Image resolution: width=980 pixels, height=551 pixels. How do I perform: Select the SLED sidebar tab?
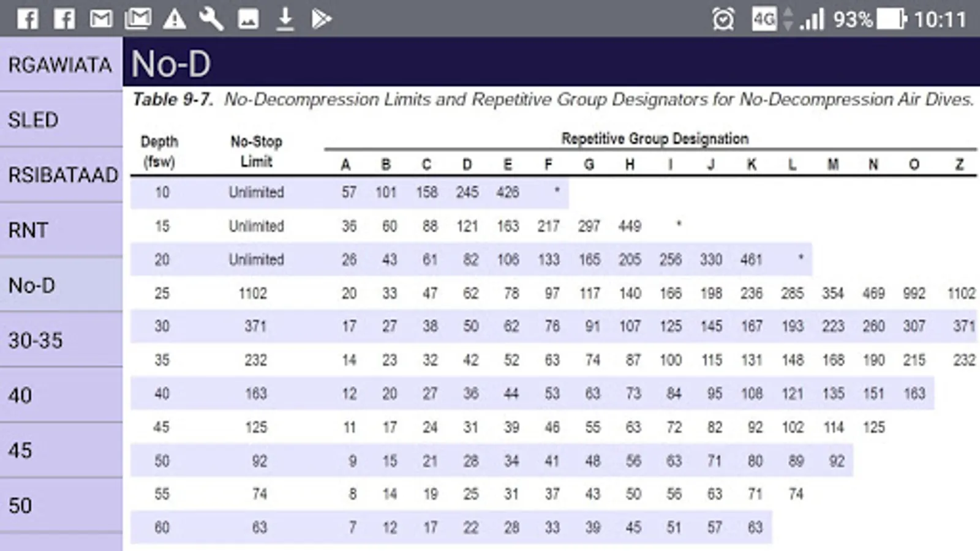click(x=61, y=119)
